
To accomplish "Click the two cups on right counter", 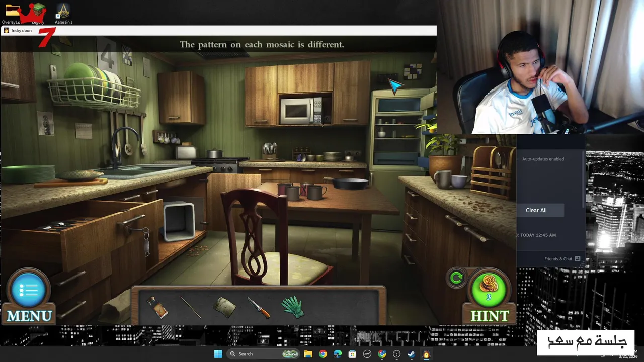I will 451,179.
